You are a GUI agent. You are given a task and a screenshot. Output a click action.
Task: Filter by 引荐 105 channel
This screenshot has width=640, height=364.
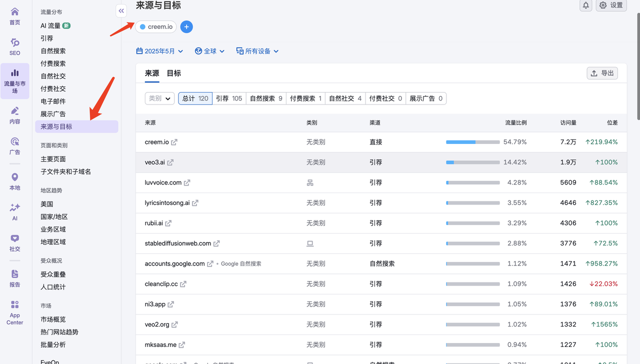pos(229,98)
